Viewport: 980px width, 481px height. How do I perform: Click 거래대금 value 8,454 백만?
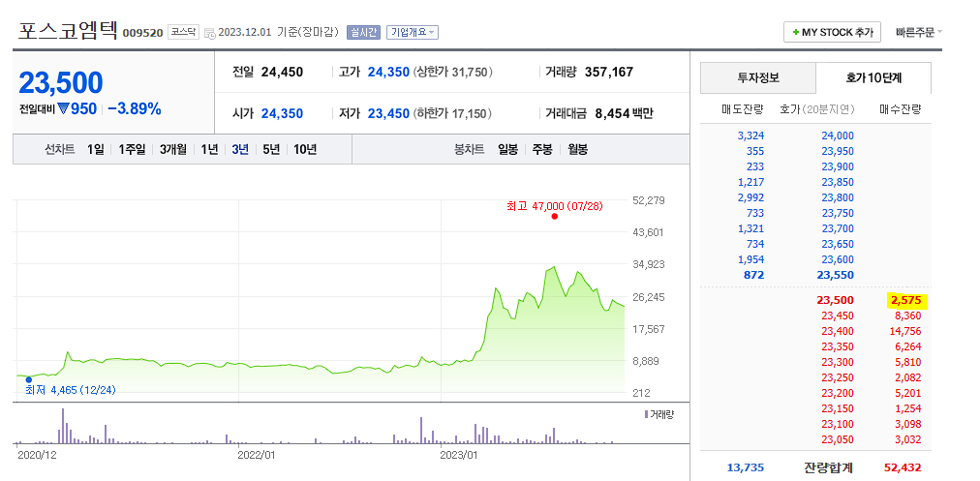pos(625,113)
